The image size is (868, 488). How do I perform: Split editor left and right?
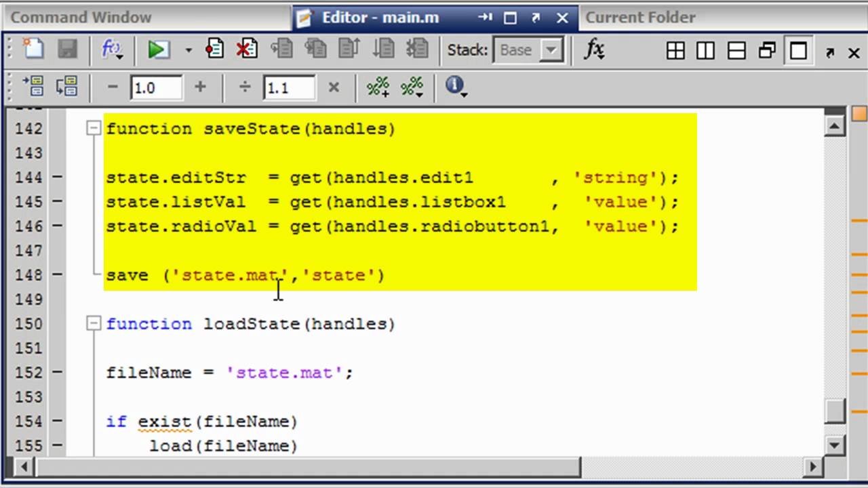point(705,50)
